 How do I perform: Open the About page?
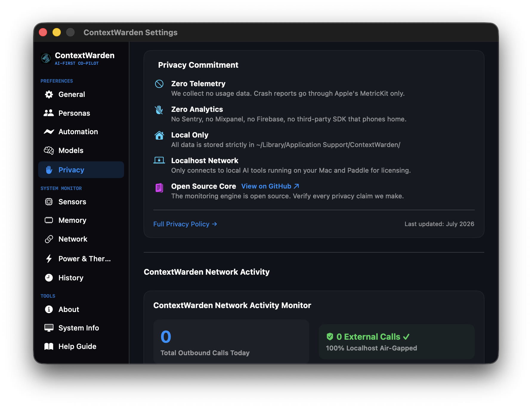81,309
